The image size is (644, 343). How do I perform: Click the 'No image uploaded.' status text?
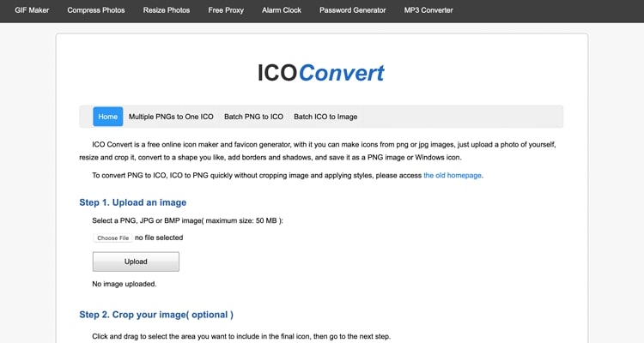(124, 284)
